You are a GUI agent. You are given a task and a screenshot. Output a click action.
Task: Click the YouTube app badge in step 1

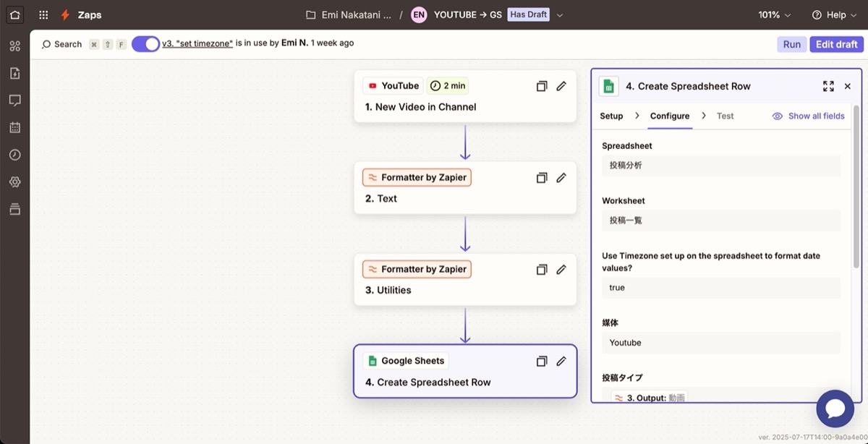[393, 86]
